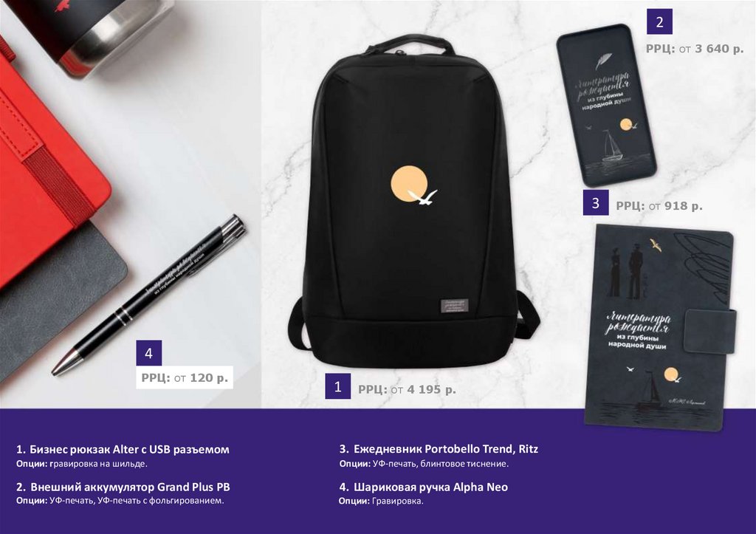Image resolution: width=756 pixels, height=534 pixels.
Task: Click the sailboat drawing on power bank
Action: [x=612, y=146]
